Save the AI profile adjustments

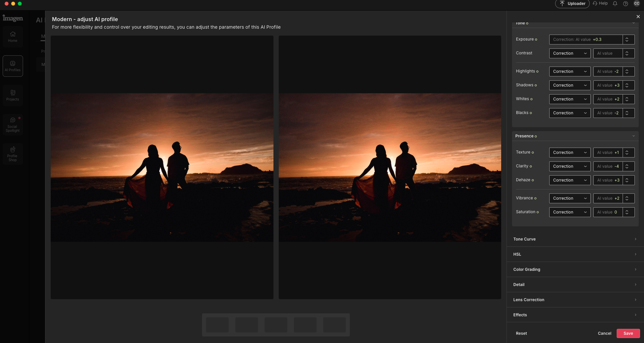coord(628,333)
